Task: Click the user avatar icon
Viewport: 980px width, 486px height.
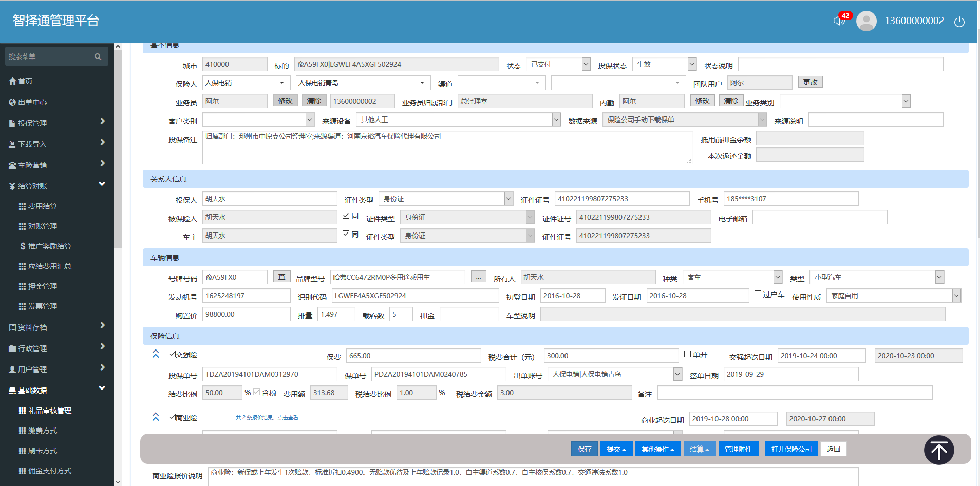Action: [866, 21]
